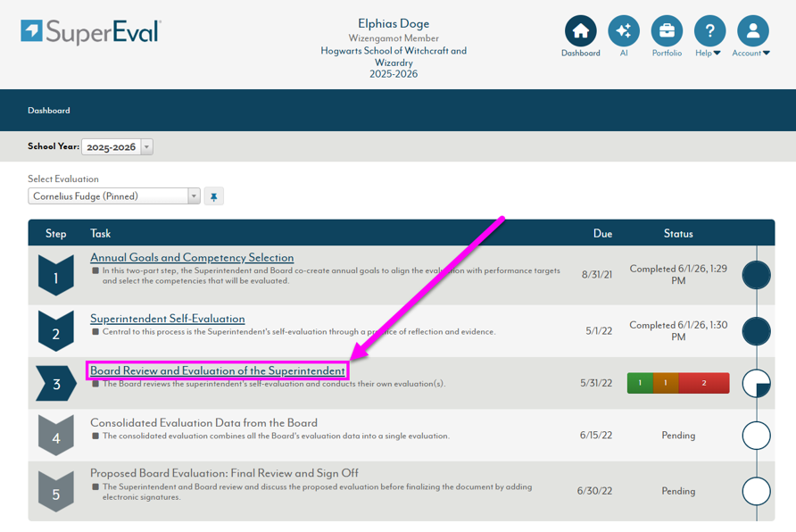The image size is (796, 532).
Task: Click the step 4 gray chevron badge
Action: pos(56,436)
